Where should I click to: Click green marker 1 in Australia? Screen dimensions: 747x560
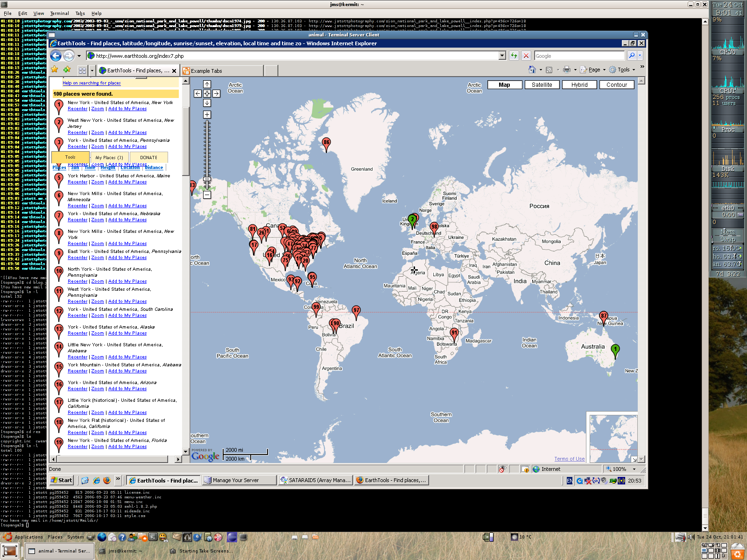point(615,350)
